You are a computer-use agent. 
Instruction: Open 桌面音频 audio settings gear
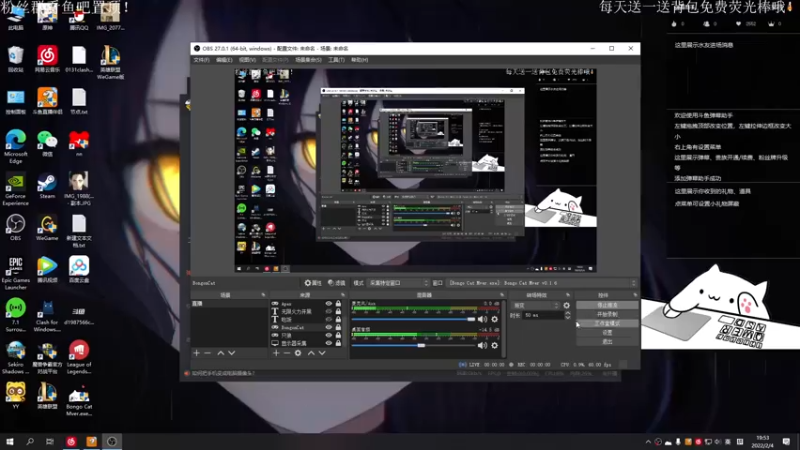[x=494, y=345]
